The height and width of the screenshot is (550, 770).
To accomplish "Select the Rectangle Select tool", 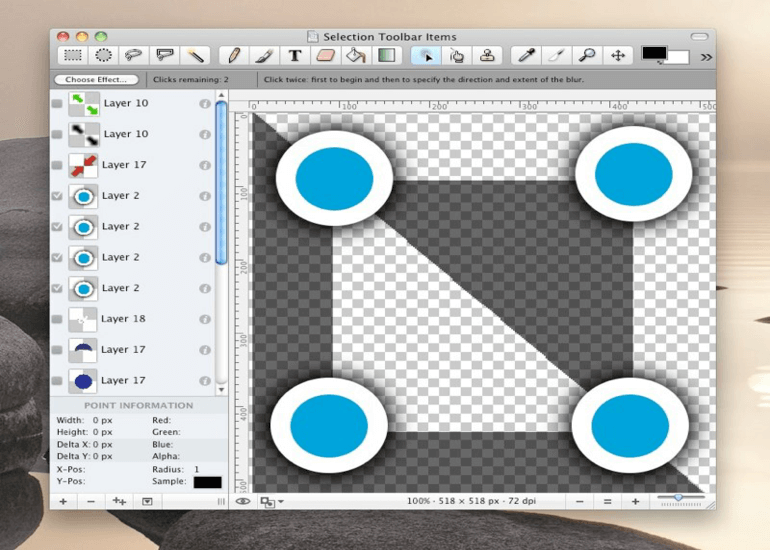I will click(73, 56).
